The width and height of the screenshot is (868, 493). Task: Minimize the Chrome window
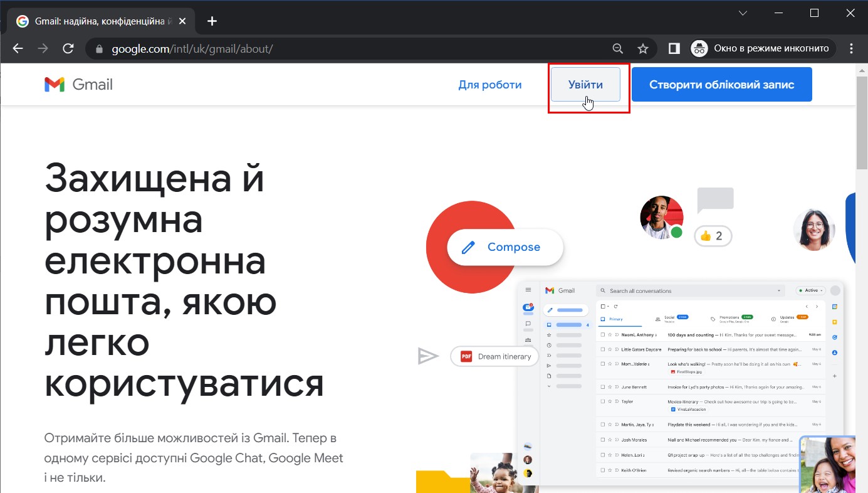coord(779,13)
